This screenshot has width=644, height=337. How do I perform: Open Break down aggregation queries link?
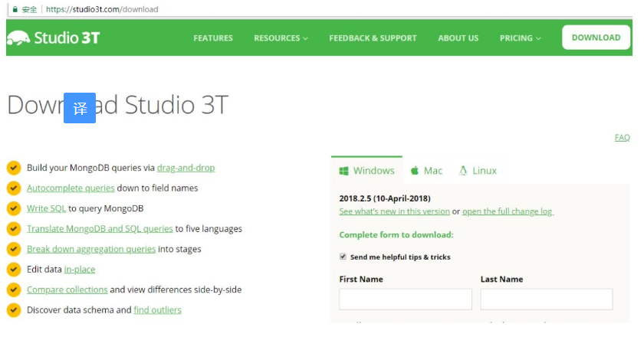91,249
